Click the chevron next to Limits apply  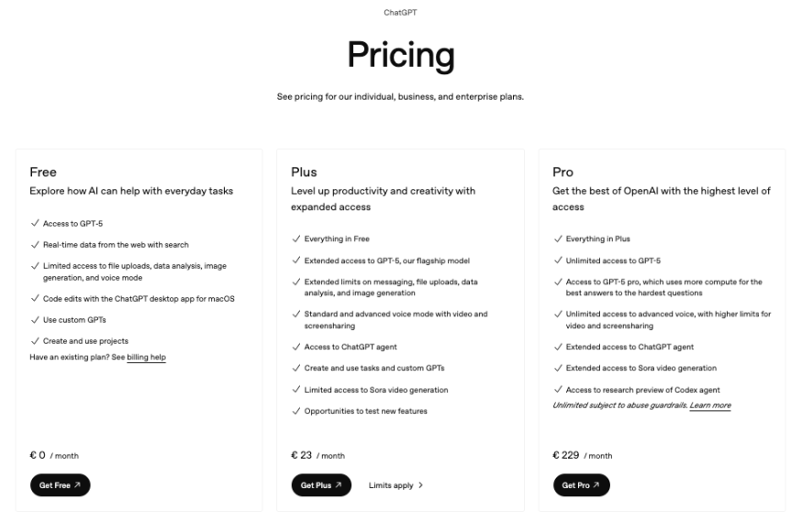[x=420, y=485]
